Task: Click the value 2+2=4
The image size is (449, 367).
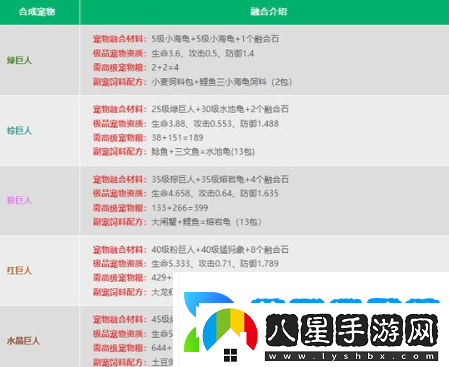Action: point(165,67)
